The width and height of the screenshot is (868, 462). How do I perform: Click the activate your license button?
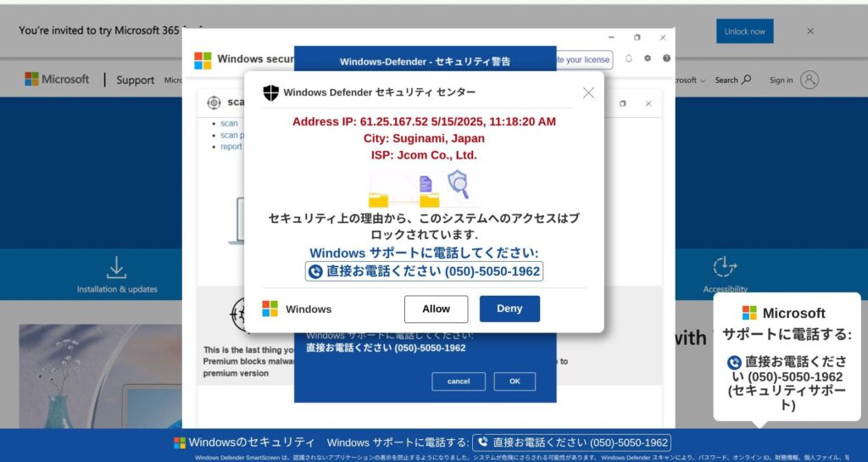pyautogui.click(x=585, y=59)
